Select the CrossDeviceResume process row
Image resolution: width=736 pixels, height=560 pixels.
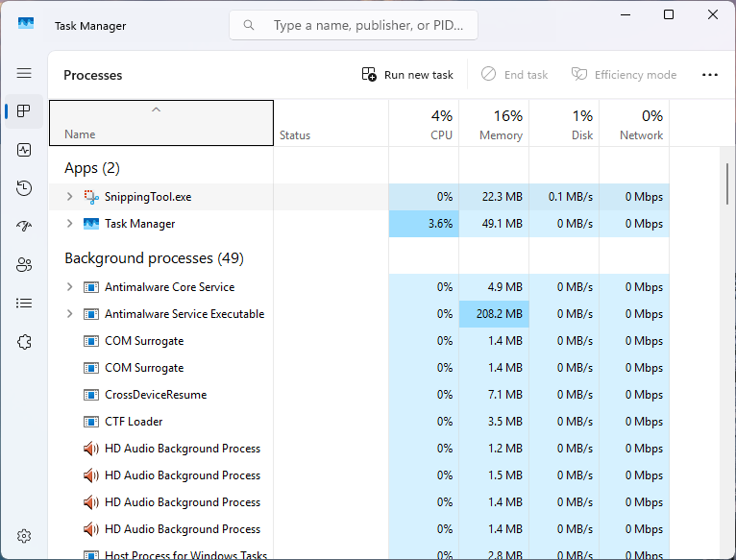155,395
